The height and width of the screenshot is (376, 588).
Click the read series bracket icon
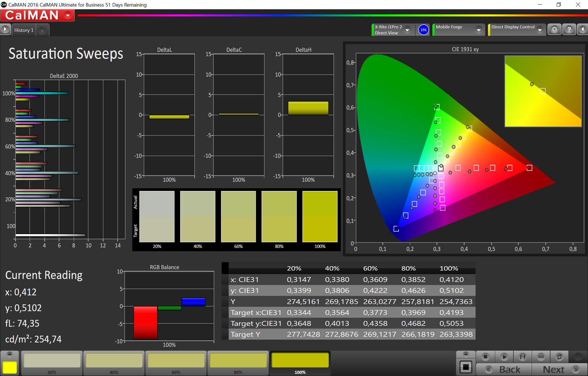point(522,357)
